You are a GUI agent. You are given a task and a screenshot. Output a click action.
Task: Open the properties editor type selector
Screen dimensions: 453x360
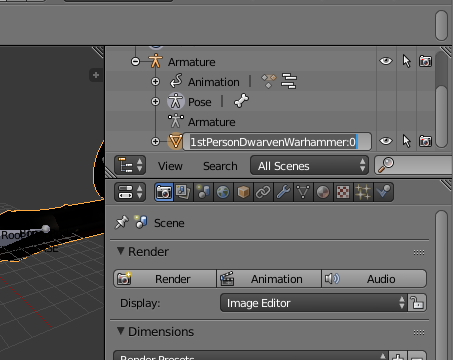coord(130,192)
